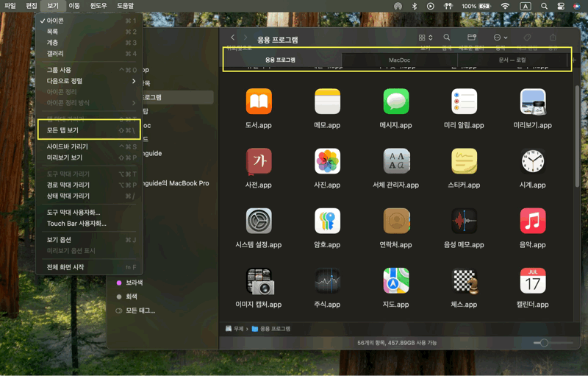Image resolution: width=588 pixels, height=376 pixels.
Task: Open the 도서.app Books icon
Action: (x=259, y=102)
